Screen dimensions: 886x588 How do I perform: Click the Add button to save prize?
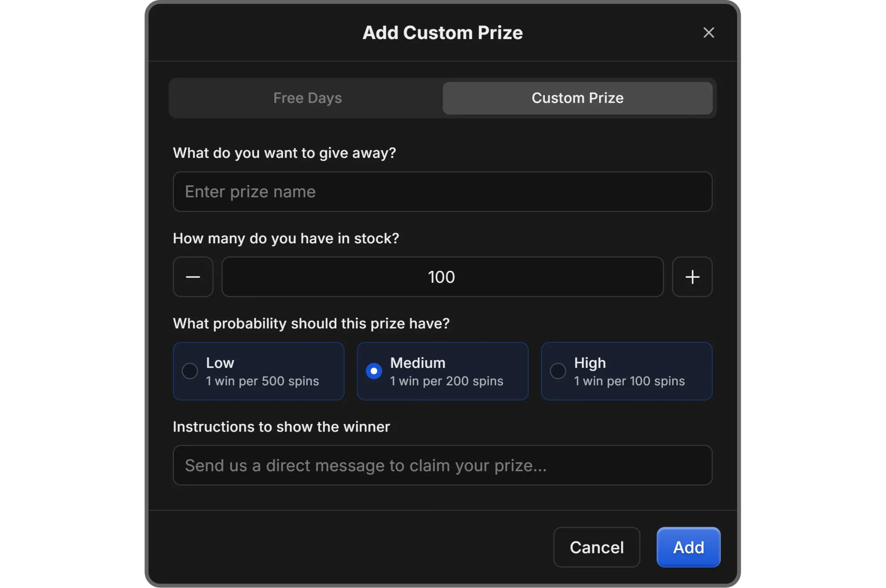688,547
